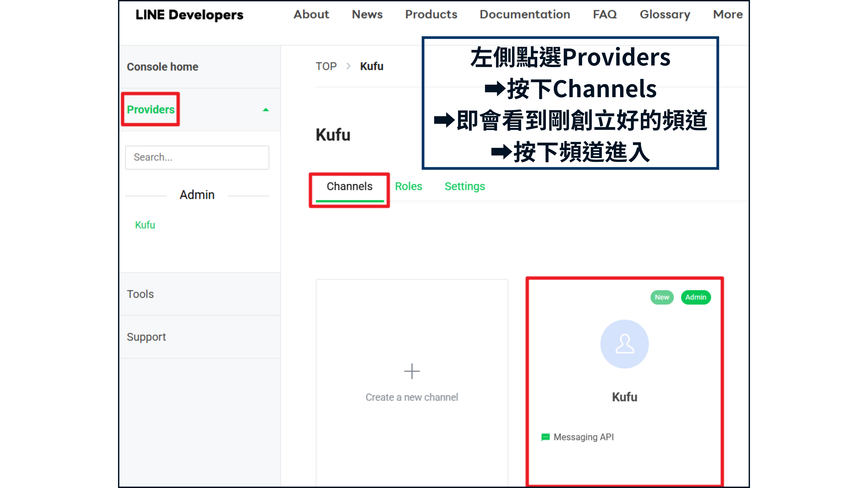The image size is (868, 488).
Task: Open the Settings tab
Action: tap(464, 186)
